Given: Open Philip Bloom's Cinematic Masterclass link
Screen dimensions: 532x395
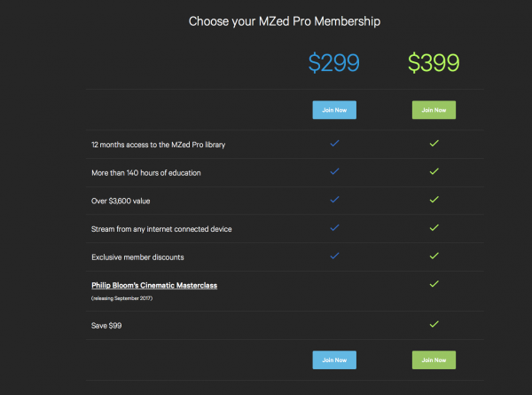Looking at the screenshot, I should click(154, 285).
